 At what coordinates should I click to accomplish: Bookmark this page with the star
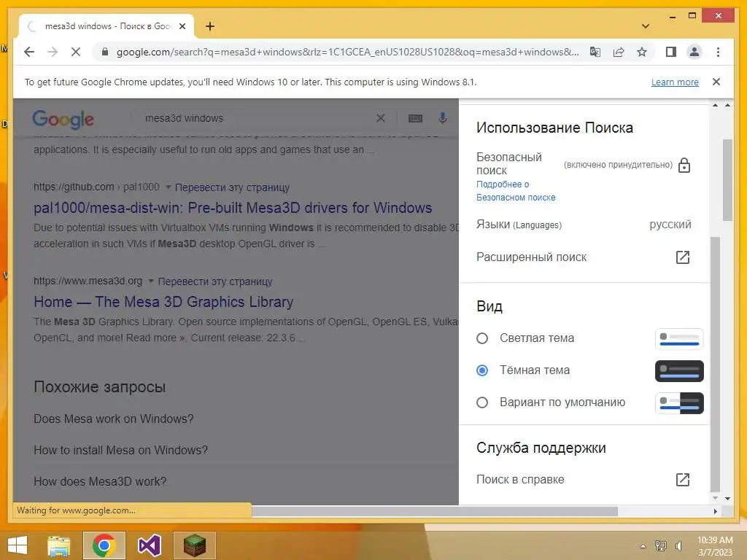[x=642, y=52]
